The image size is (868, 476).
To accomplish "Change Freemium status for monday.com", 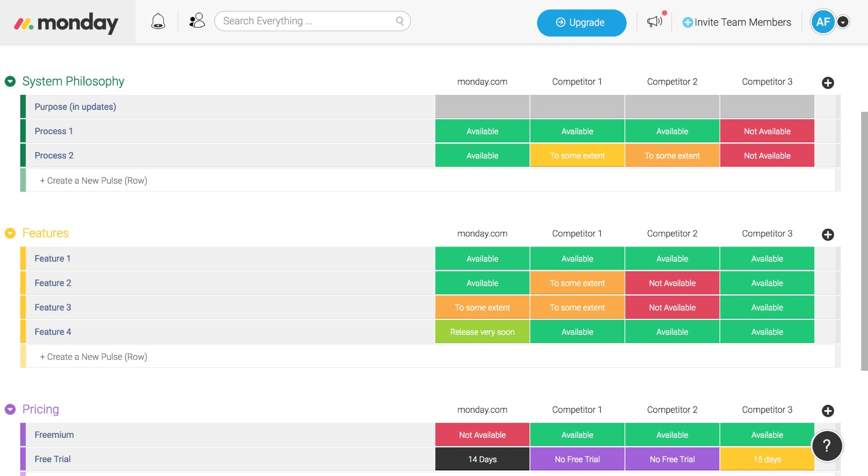I will pos(483,435).
